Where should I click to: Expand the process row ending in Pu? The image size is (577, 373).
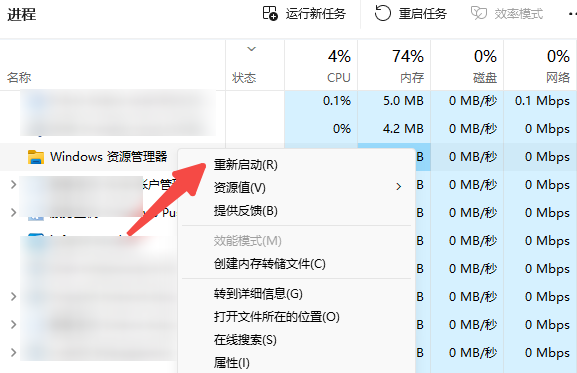point(13,212)
